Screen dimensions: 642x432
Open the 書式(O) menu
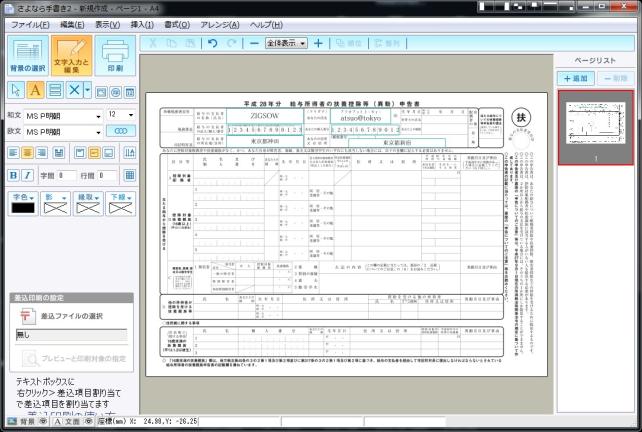[177, 25]
